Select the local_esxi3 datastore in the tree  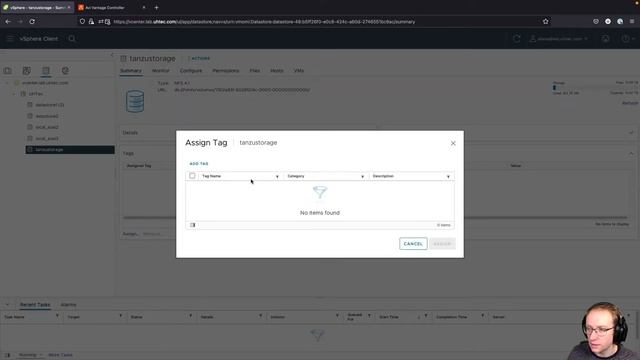coord(47,138)
